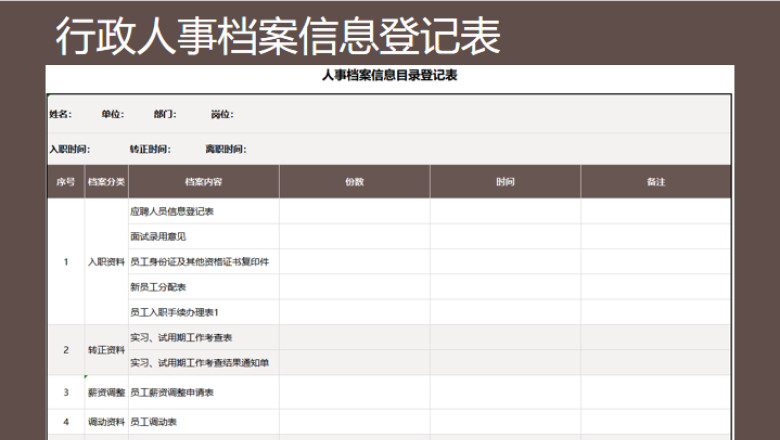Click the 档案分类 column header
The width and height of the screenshot is (780, 440).
pyautogui.click(x=106, y=182)
